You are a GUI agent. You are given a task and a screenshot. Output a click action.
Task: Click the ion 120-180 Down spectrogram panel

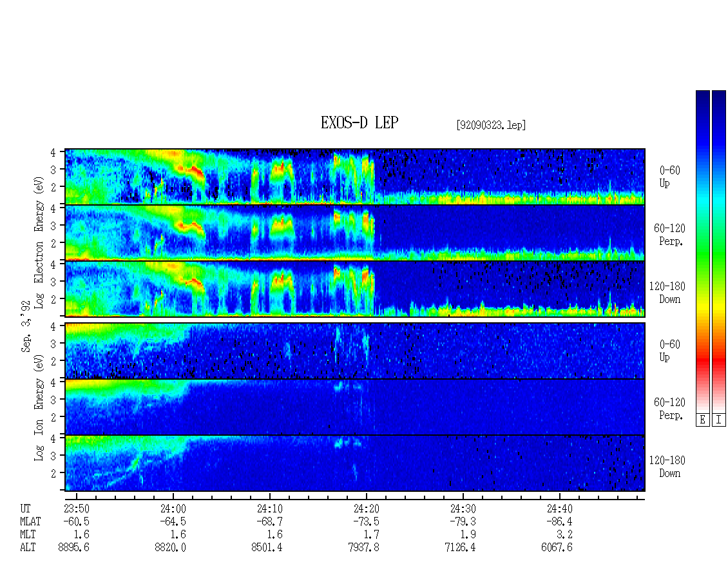tap(355, 463)
